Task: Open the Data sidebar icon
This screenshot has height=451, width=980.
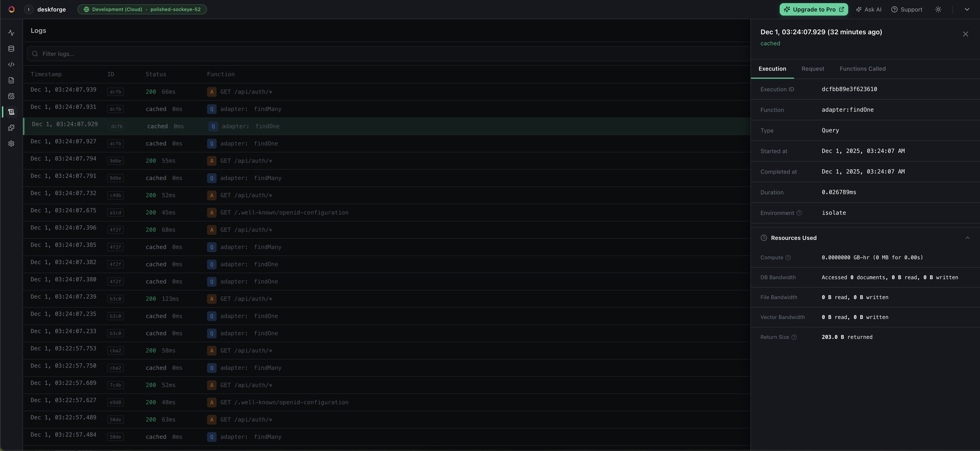Action: click(12, 49)
